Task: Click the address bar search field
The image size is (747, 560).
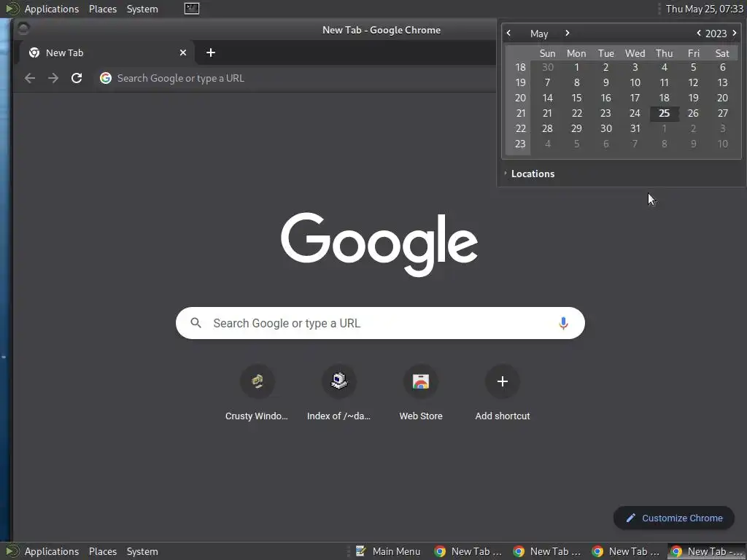Action: (295, 78)
